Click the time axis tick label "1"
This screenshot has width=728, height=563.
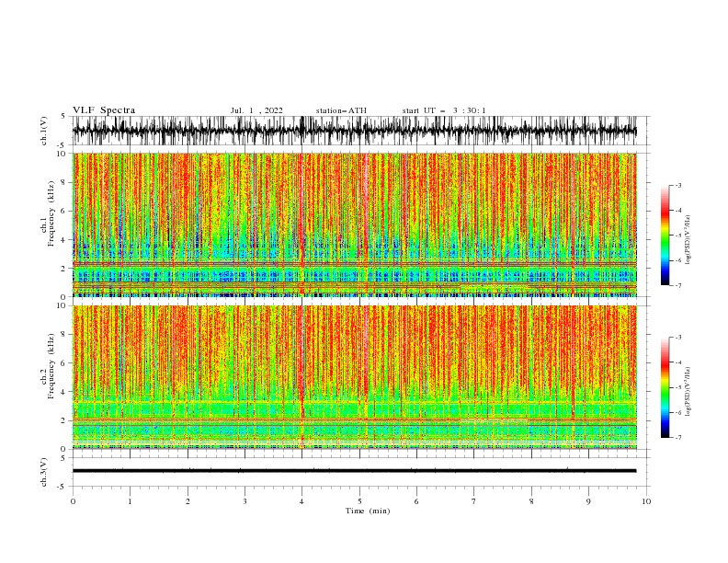coord(130,501)
